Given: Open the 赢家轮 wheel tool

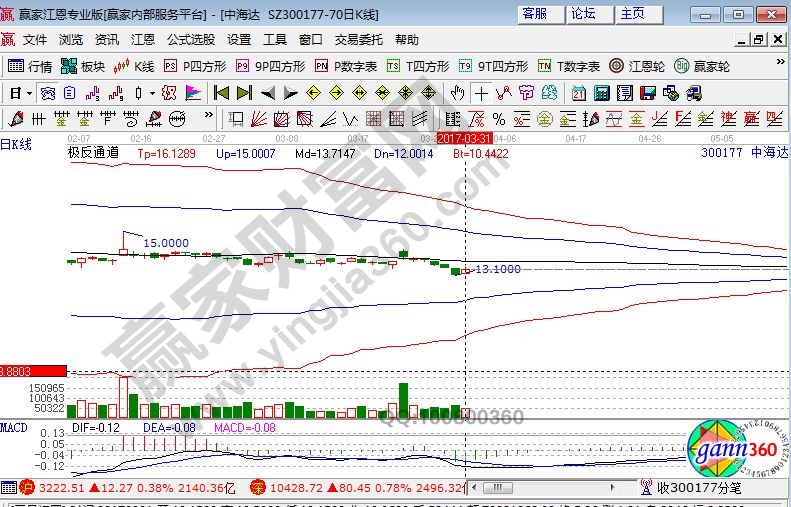Looking at the screenshot, I should click(702, 66).
